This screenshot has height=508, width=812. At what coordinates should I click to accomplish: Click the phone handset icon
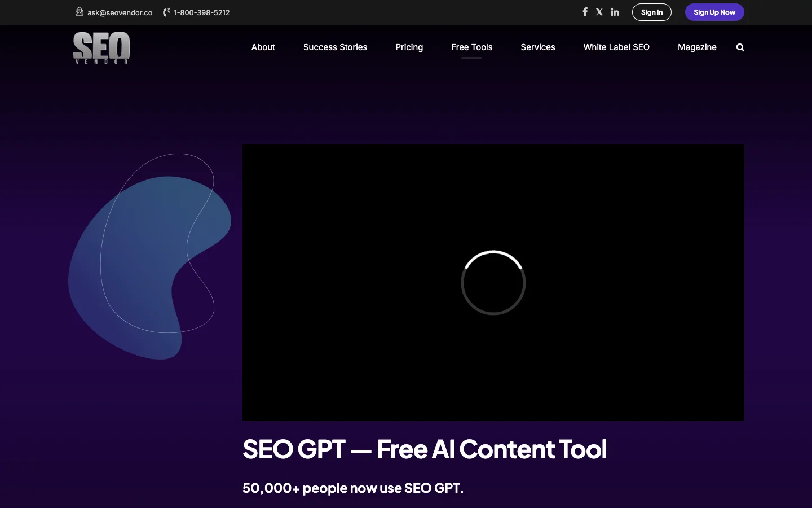(166, 12)
